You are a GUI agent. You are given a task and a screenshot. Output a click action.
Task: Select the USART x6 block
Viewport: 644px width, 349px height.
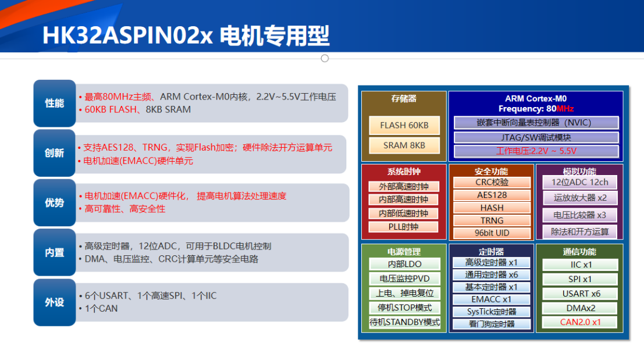point(580,294)
